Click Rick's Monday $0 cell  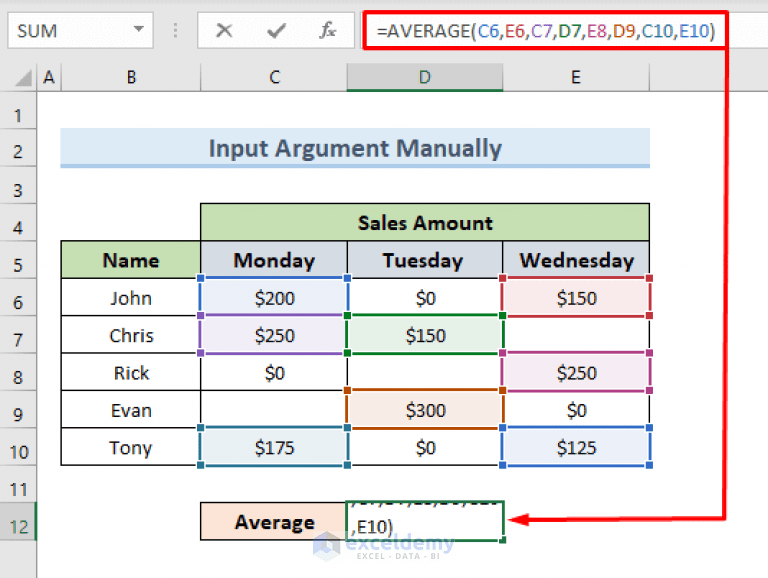point(274,372)
